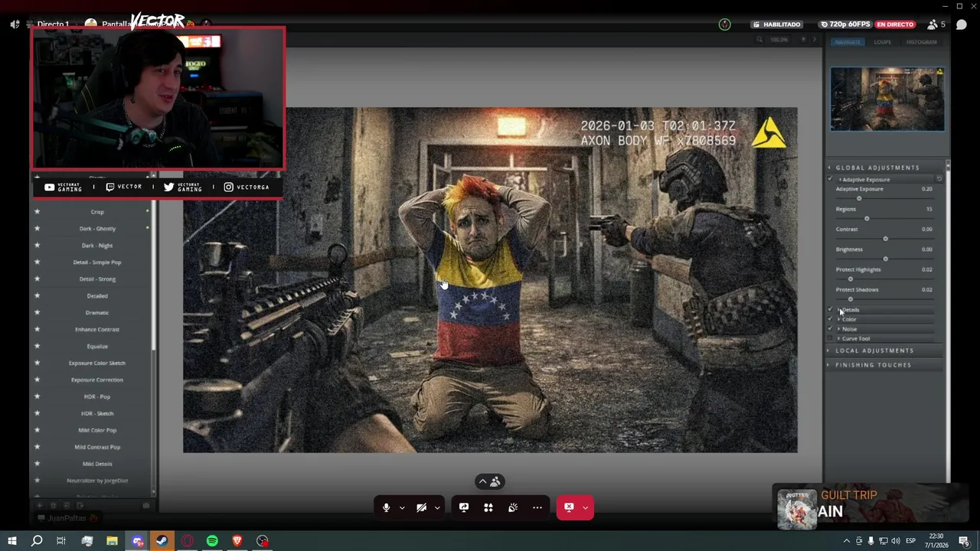Switch to the Loupe tab
This screenshot has width=980, height=551.
pyautogui.click(x=883, y=42)
